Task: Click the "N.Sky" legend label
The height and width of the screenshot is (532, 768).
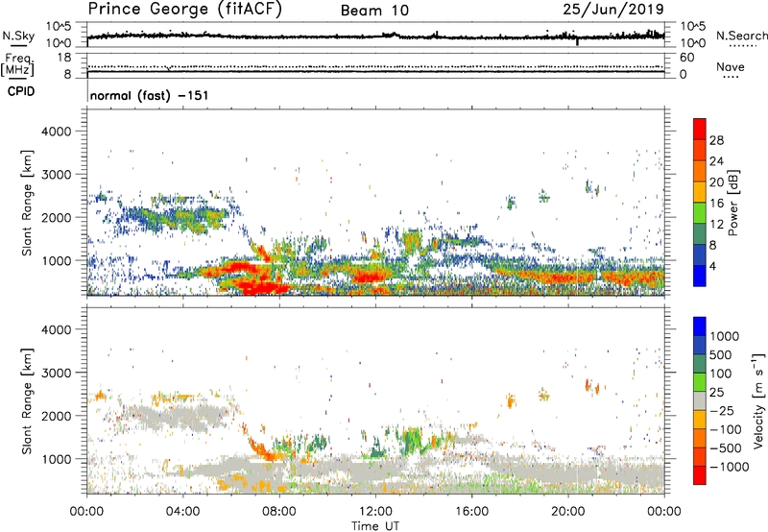Action: pos(18,36)
